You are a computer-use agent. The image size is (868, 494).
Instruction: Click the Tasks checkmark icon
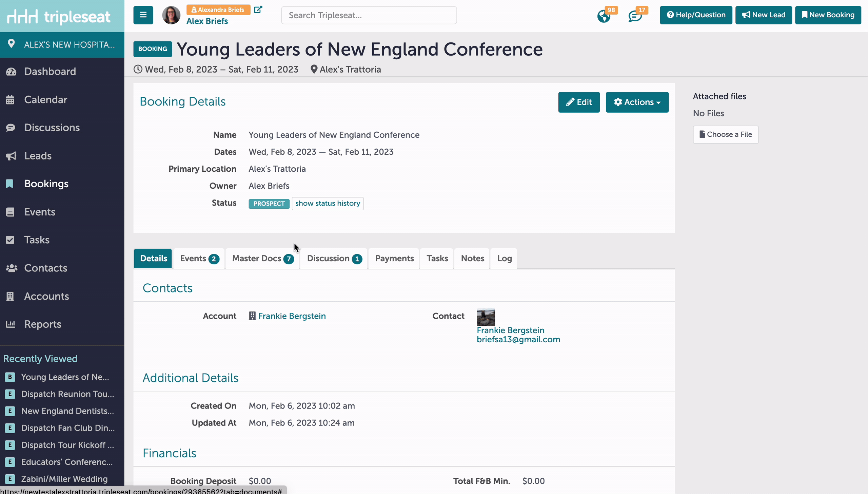pos(10,240)
